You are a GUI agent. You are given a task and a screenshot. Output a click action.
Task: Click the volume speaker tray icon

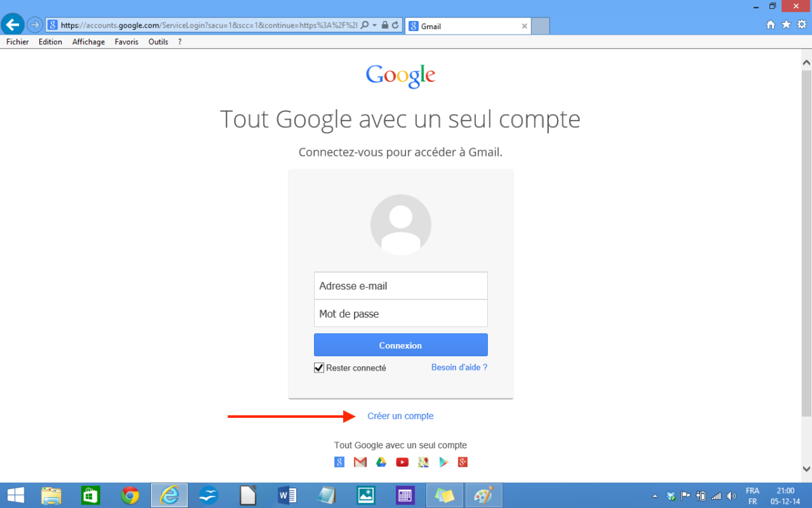coord(731,496)
